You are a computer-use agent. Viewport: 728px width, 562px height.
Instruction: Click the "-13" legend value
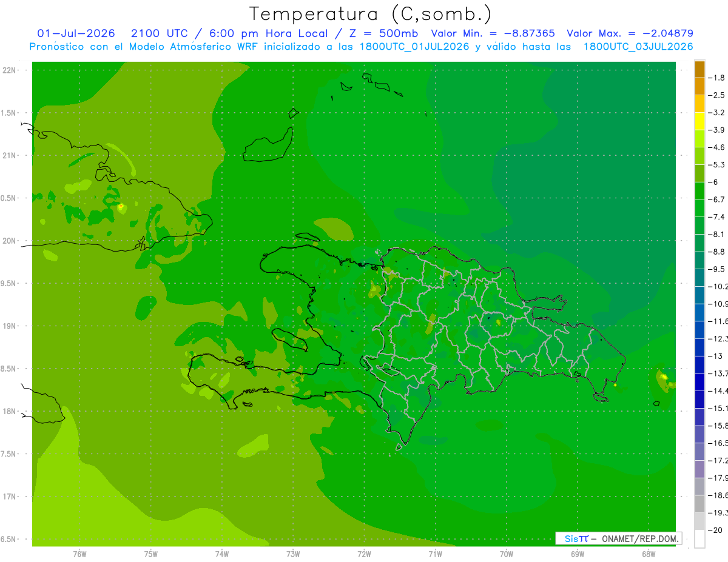tap(715, 356)
